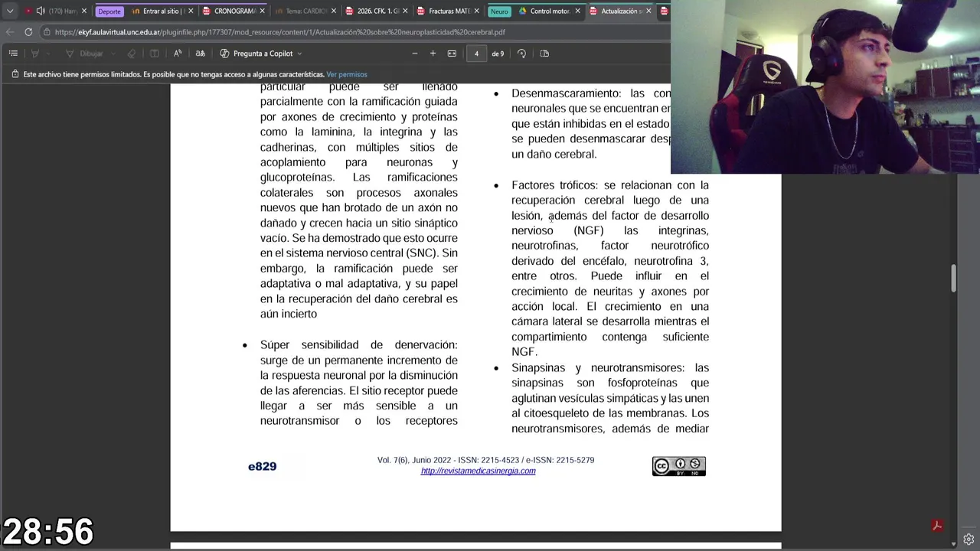Close the CRONOGRAMA tab
Screen dimensions: 980x551
(x=263, y=11)
